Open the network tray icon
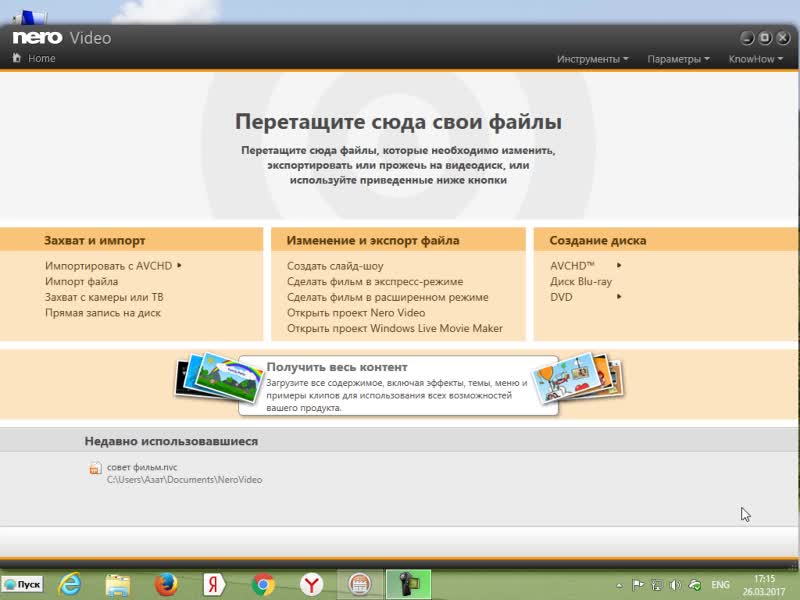The height and width of the screenshot is (600, 800). (657, 585)
